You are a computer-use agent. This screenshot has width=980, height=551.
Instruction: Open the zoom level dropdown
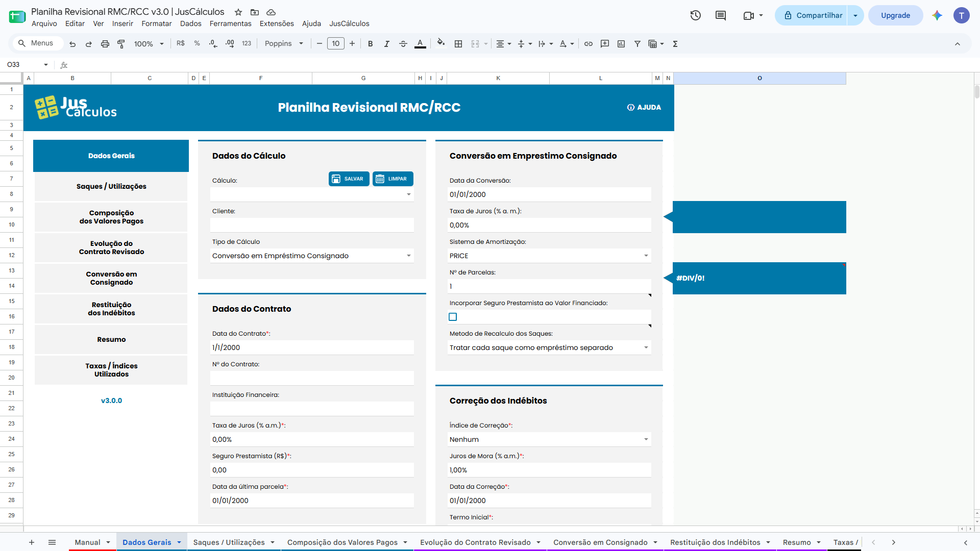click(149, 44)
